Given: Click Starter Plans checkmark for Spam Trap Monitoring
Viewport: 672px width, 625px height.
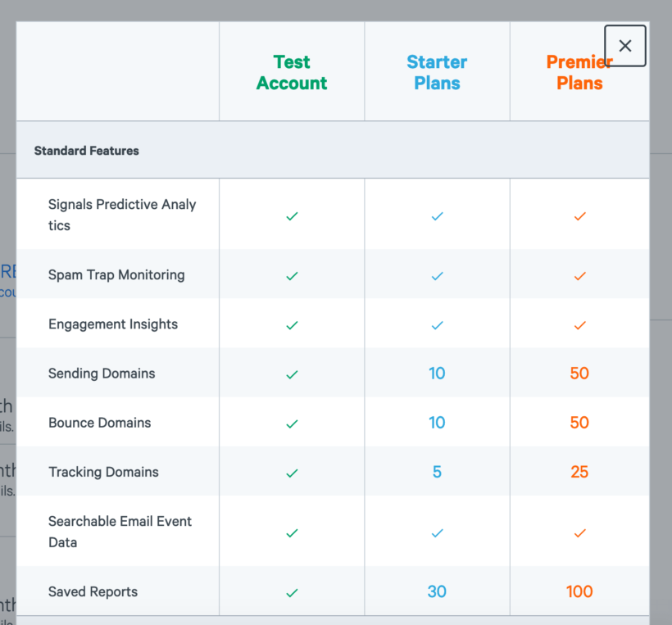Looking at the screenshot, I should click(437, 276).
